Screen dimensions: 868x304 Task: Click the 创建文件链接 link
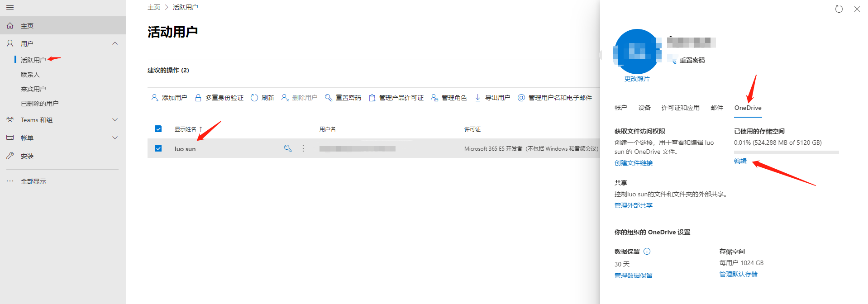pos(633,163)
